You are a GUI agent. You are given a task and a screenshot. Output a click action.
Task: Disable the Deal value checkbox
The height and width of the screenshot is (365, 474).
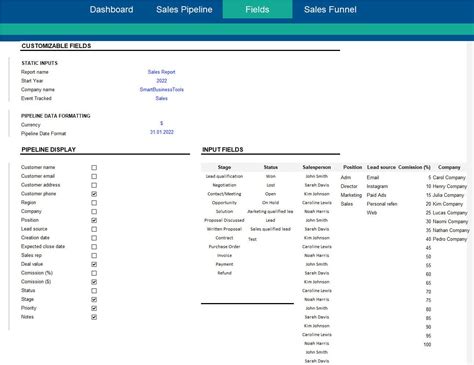(x=94, y=264)
